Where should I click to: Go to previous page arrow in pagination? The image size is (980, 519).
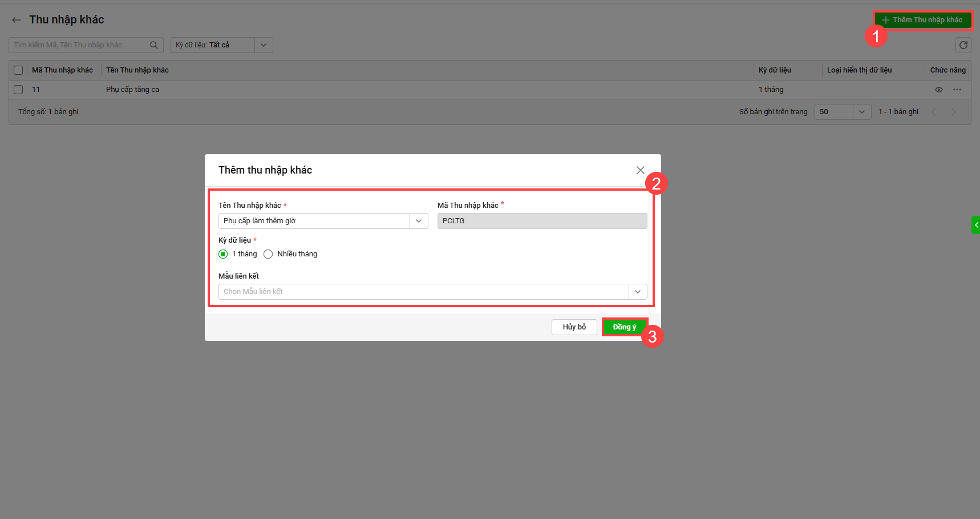coord(934,112)
